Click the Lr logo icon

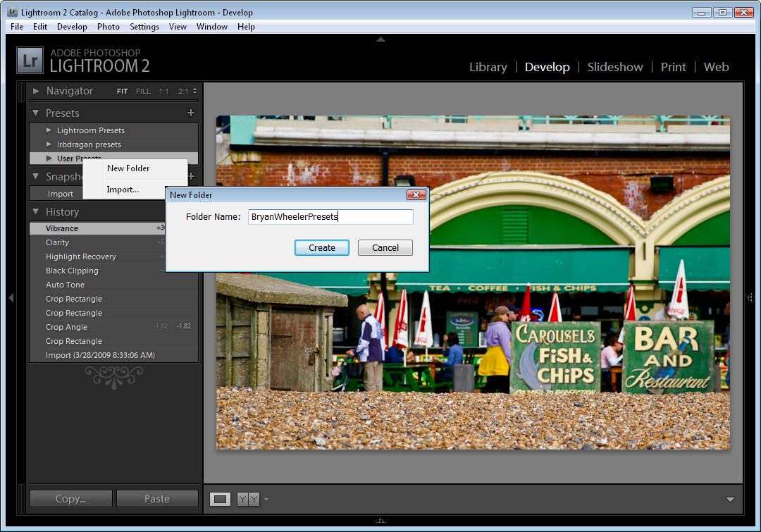click(30, 60)
